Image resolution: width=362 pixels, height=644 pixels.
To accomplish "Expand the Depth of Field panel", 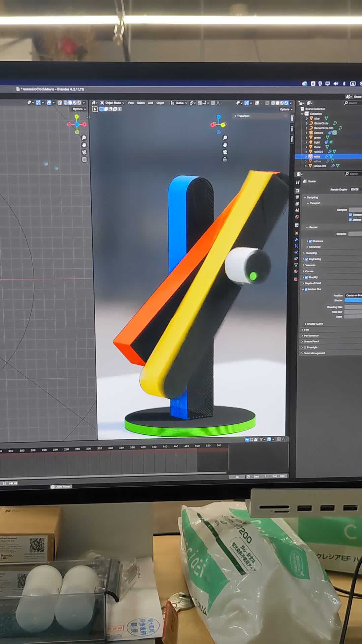I will click(x=312, y=283).
